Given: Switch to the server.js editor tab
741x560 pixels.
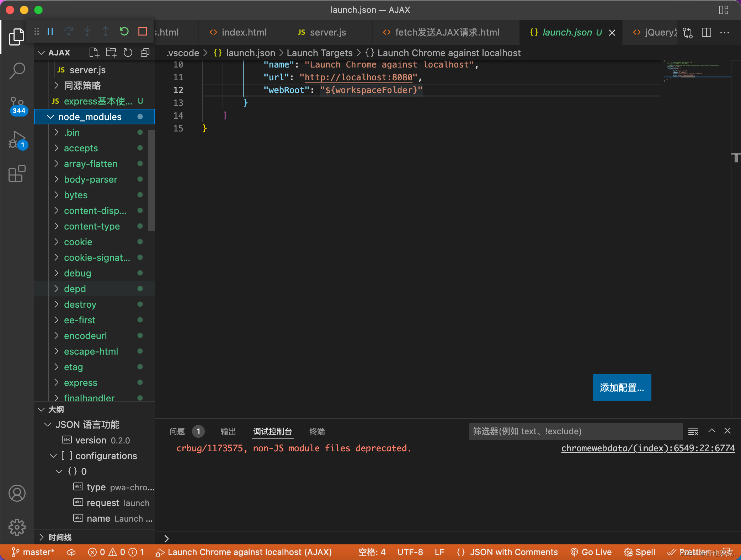Looking at the screenshot, I should (327, 32).
